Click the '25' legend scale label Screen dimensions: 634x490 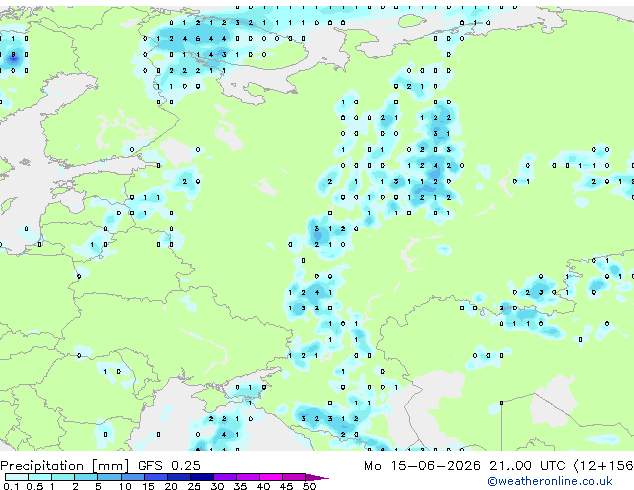(x=194, y=486)
